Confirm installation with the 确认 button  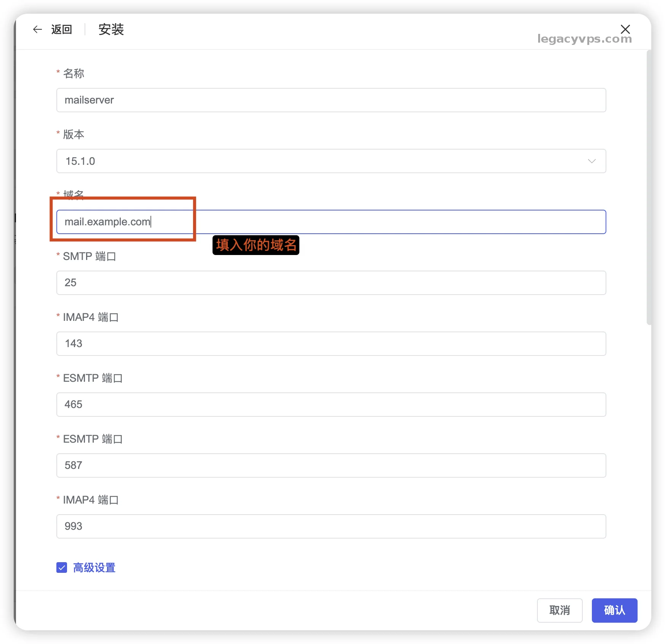614,610
